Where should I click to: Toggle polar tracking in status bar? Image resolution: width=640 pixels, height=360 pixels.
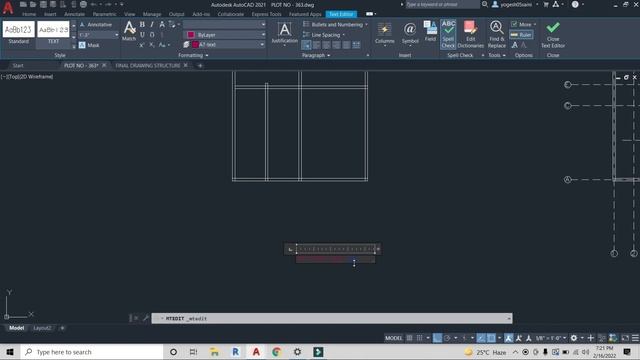447,338
